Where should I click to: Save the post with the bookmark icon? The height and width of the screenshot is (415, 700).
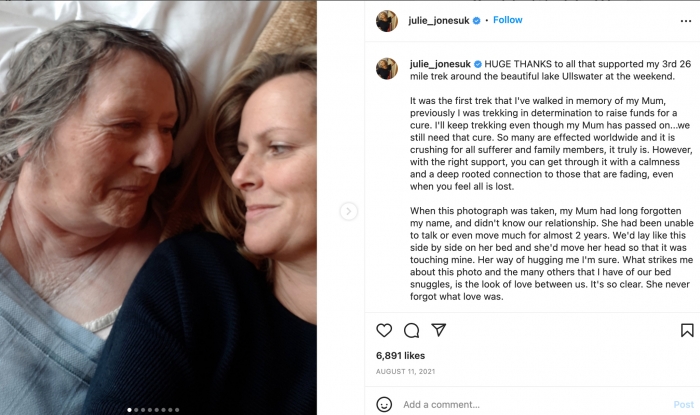[687, 330]
